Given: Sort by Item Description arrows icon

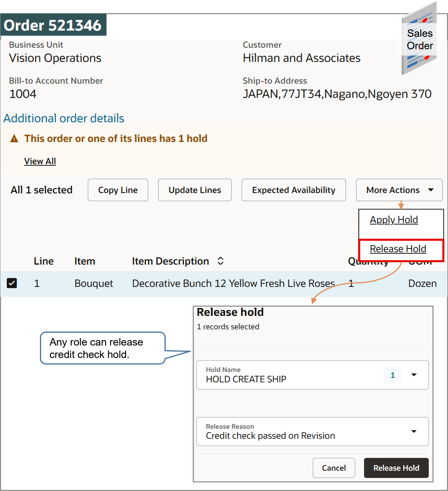Looking at the screenshot, I should (221, 261).
